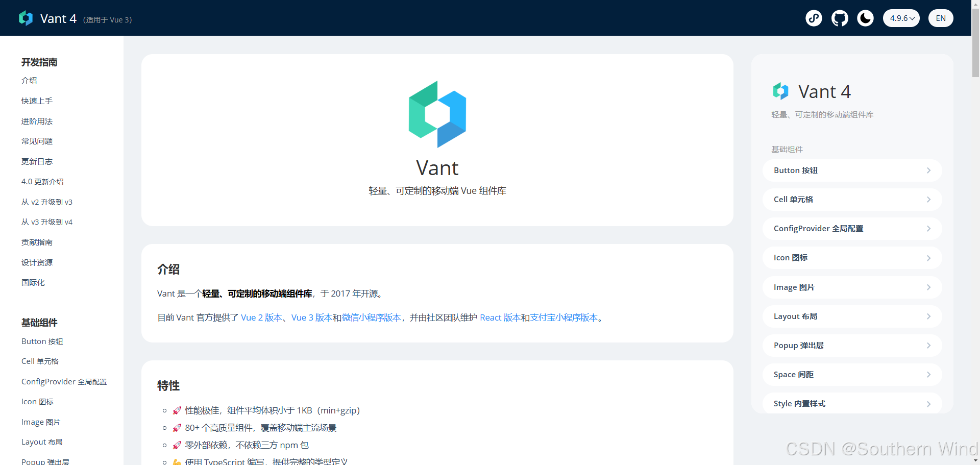Open 设计资源 in the sidebar
Viewport: 980px width, 465px height.
(37, 263)
